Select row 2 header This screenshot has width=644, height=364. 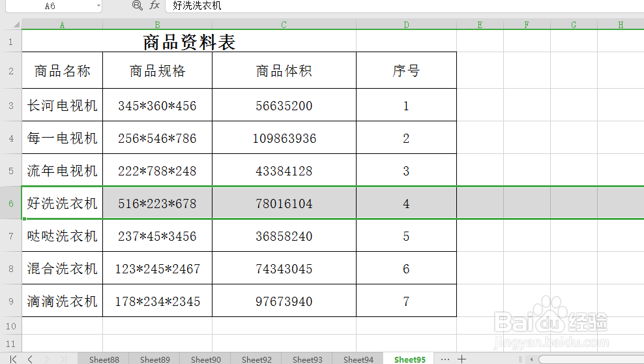[x=10, y=70]
